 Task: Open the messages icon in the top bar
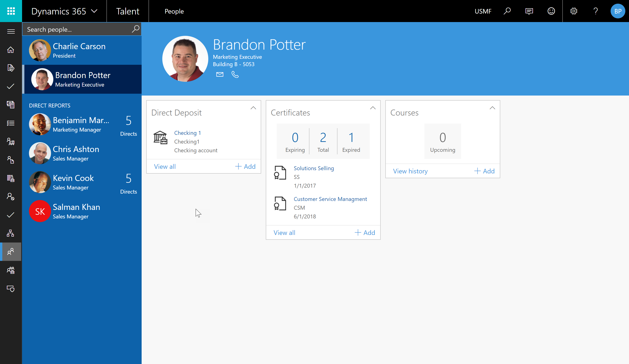(x=529, y=11)
